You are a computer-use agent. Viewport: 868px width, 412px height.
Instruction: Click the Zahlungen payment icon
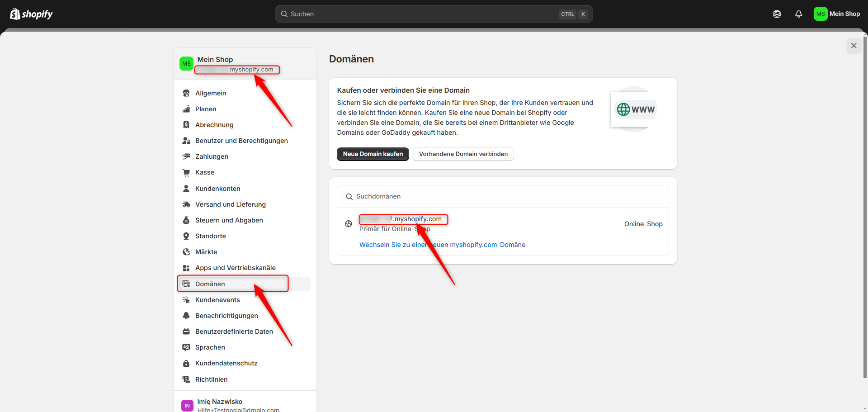tap(186, 156)
